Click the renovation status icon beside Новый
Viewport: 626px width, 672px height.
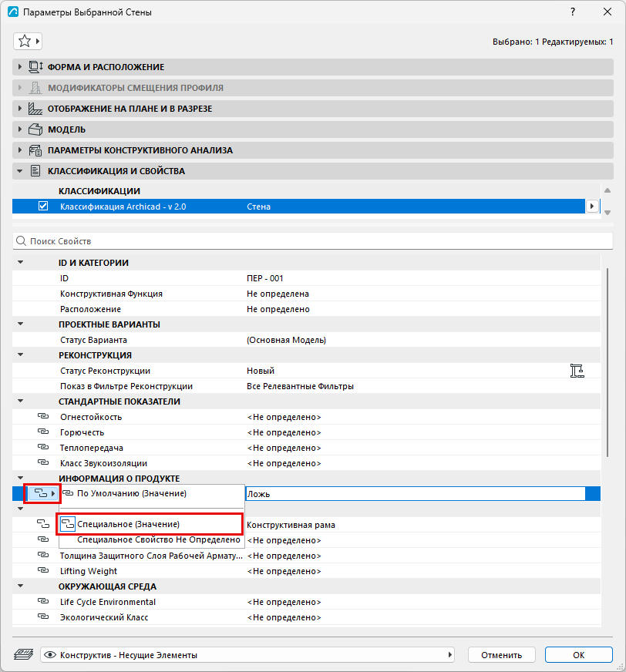click(x=577, y=371)
